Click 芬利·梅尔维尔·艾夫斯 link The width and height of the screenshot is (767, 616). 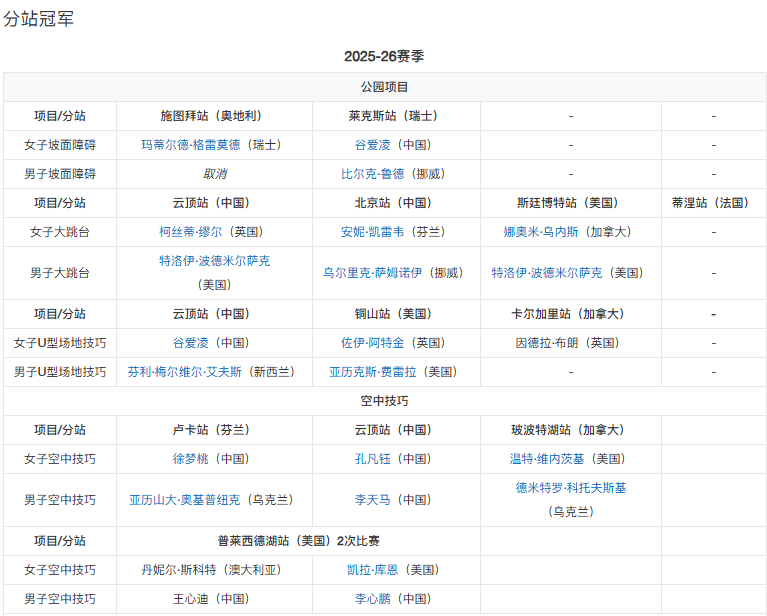184,372
